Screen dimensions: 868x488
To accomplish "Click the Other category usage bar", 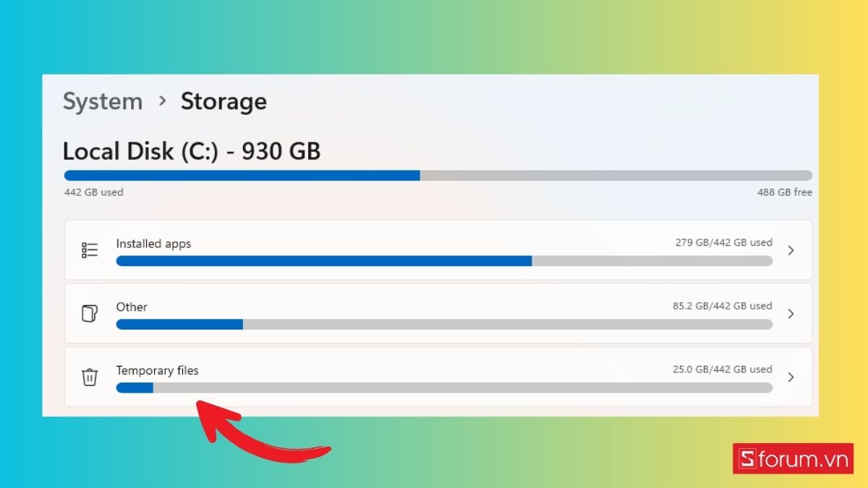I will pyautogui.click(x=444, y=325).
